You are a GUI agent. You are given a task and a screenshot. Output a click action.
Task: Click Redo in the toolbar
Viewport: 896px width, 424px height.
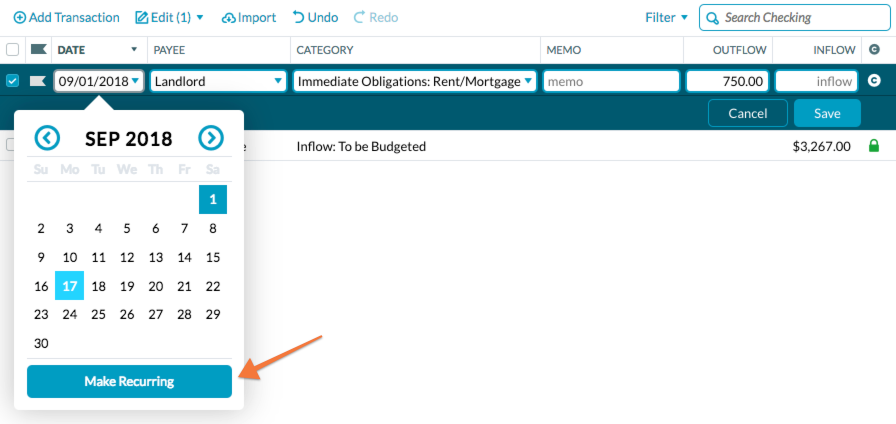pyautogui.click(x=376, y=18)
